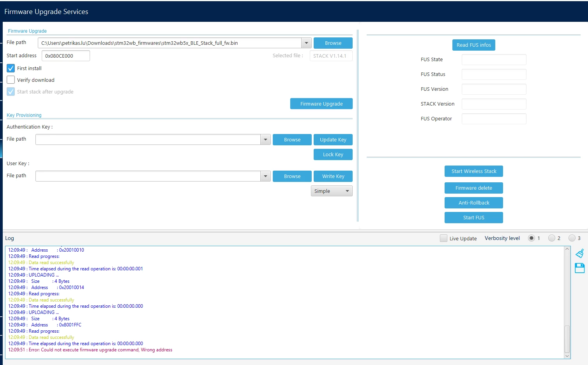Open the Authentication Key file path dropdown
Viewport: 588px width, 365px height.
(265, 139)
